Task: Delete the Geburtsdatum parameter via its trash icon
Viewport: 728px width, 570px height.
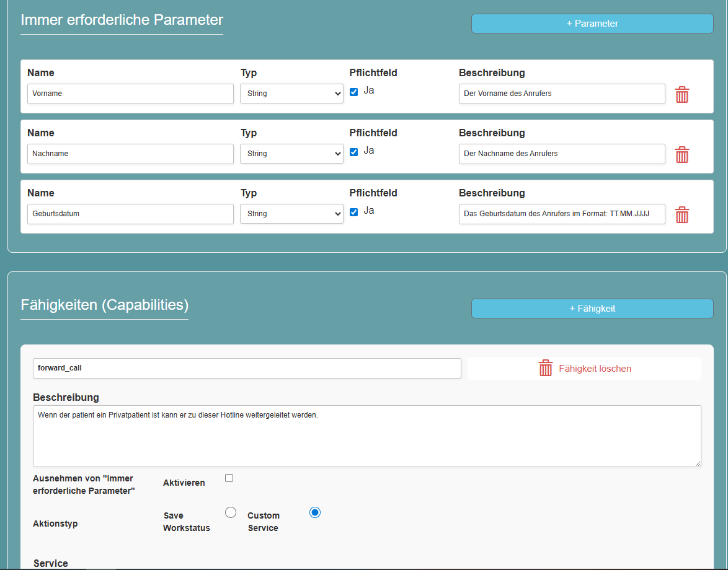Action: [x=682, y=215]
